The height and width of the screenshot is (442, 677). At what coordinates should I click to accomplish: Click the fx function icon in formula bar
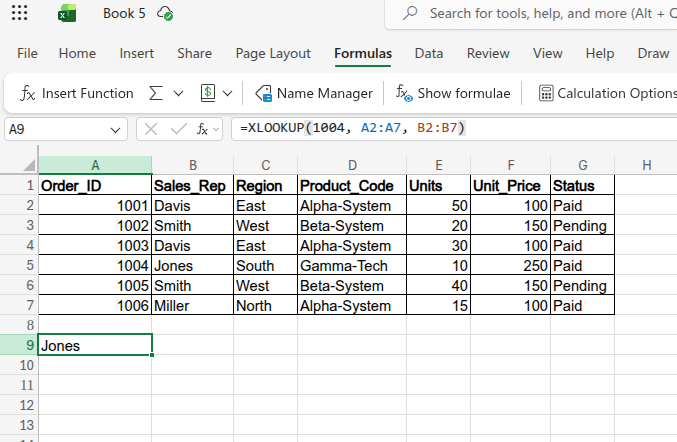pos(201,129)
